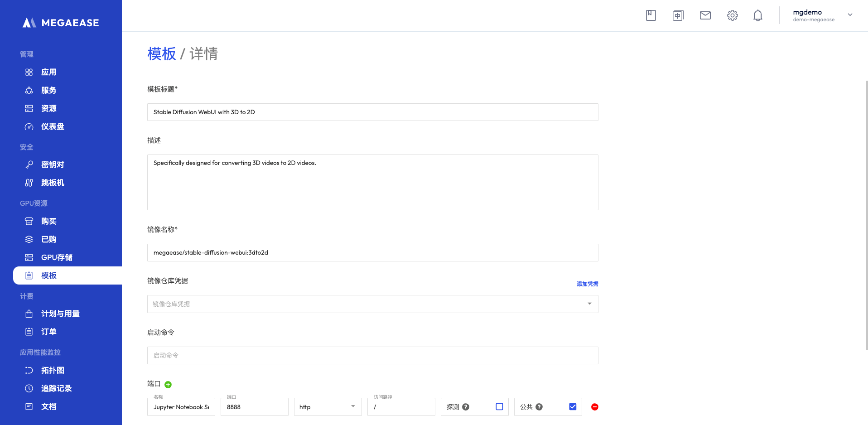Click the bookmark documentation icon
Viewport: 868px width, 425px height.
point(651,16)
